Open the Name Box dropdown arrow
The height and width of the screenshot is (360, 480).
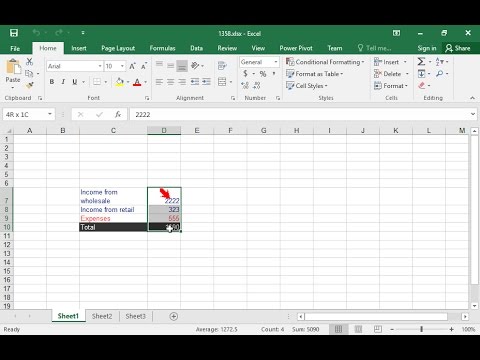pos(50,114)
